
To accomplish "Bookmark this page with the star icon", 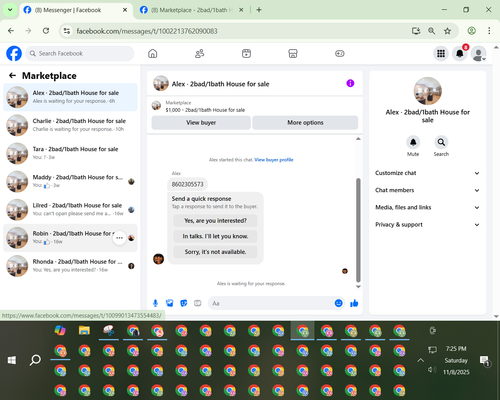I will tap(447, 31).
